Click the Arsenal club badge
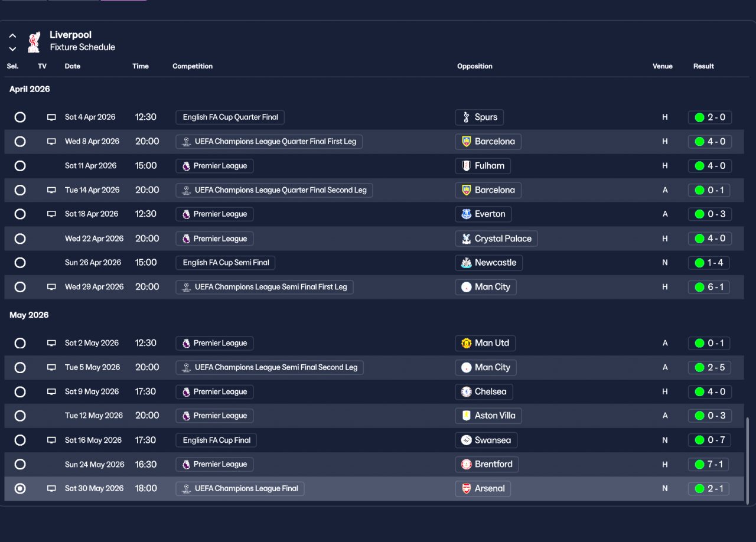 pyautogui.click(x=467, y=489)
